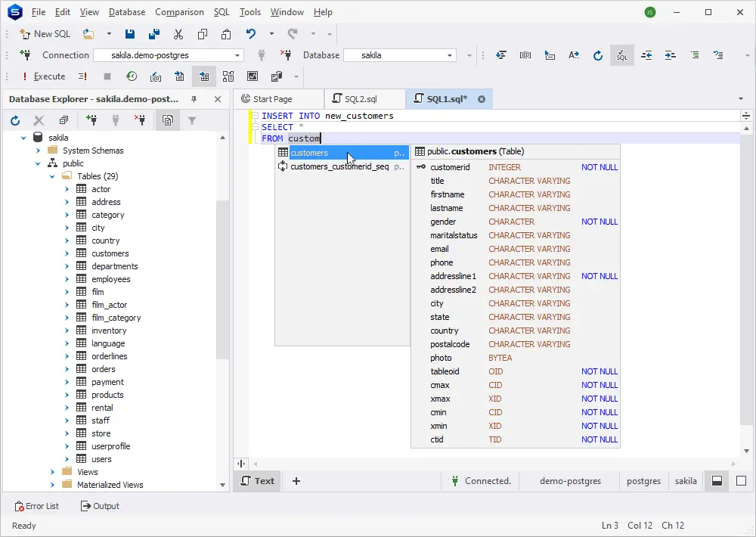Select customers_customerid_seq in autocomplete list
This screenshot has width=756, height=537.
coord(339,166)
